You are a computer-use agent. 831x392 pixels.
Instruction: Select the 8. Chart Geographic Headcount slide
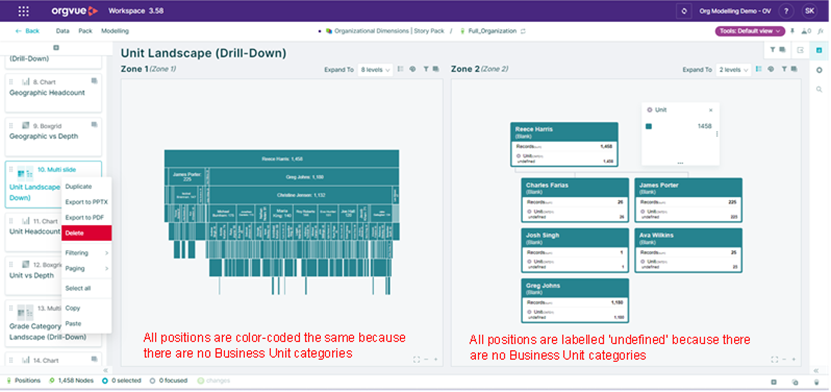53,93
